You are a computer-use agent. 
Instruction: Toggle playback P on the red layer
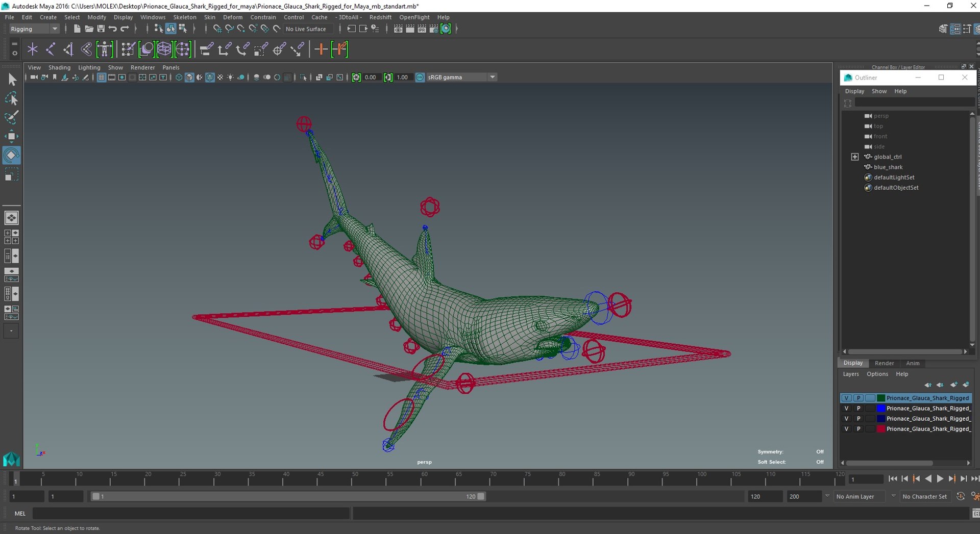pos(859,429)
